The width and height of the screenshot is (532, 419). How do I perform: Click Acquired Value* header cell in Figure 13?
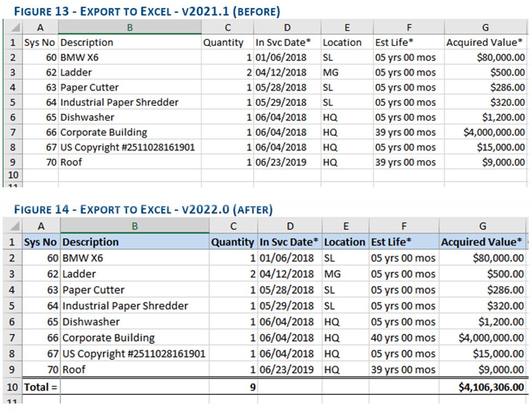pos(485,43)
